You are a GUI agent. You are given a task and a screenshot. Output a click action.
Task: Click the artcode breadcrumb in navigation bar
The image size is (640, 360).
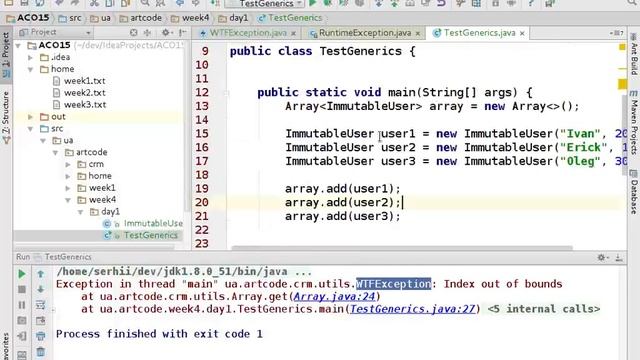click(141, 18)
